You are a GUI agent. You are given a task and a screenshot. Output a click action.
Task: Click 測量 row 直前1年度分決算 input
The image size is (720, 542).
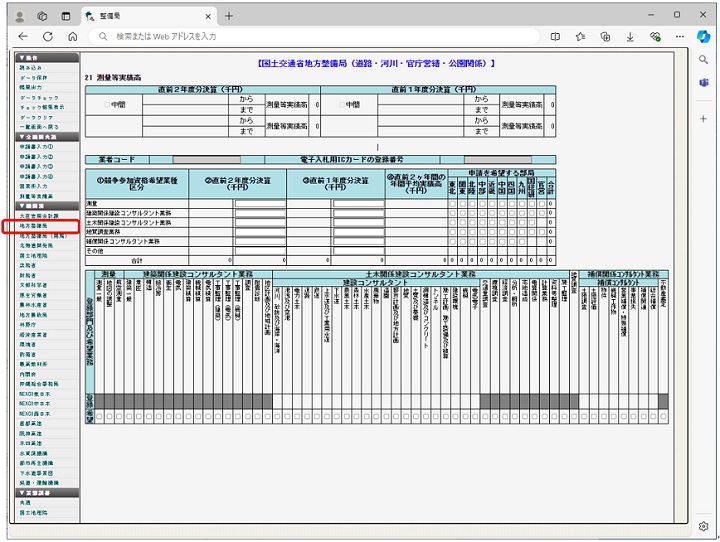(x=359, y=203)
